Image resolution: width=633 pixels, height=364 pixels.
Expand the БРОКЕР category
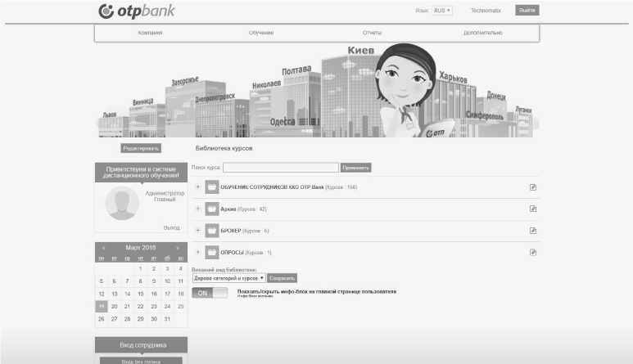[x=198, y=230]
